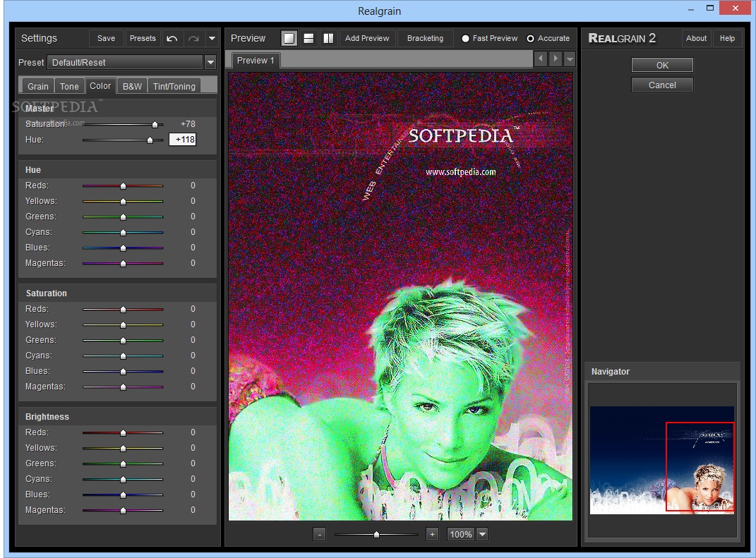Screen dimensions: 756x558
Task: Select vertical split preview layout icon
Action: pyautogui.click(x=328, y=39)
